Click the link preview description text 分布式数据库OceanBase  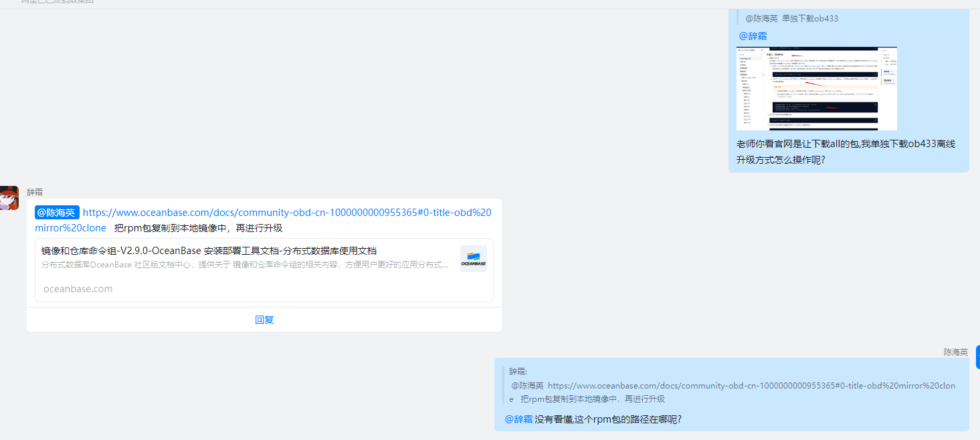pos(245,265)
